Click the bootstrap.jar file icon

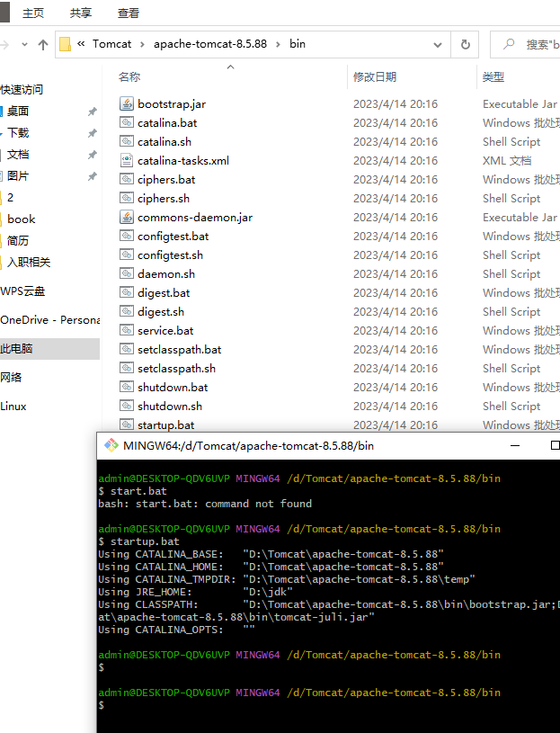[x=127, y=103]
